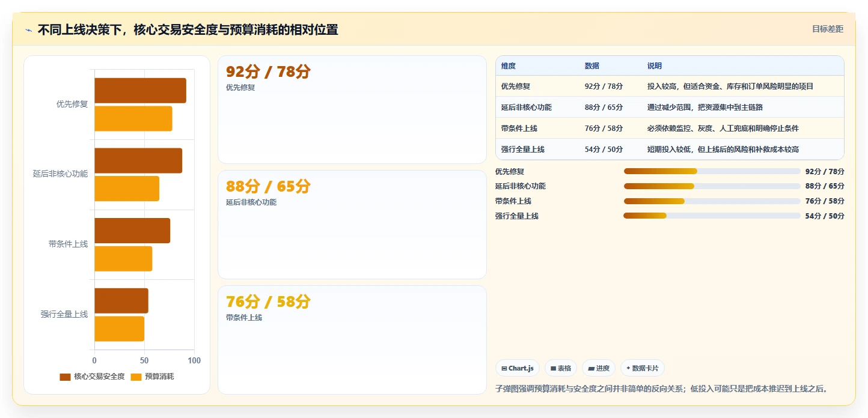The width and height of the screenshot is (868, 418).
Task: Select the 数据卡片 tag chip
Action: (643, 368)
